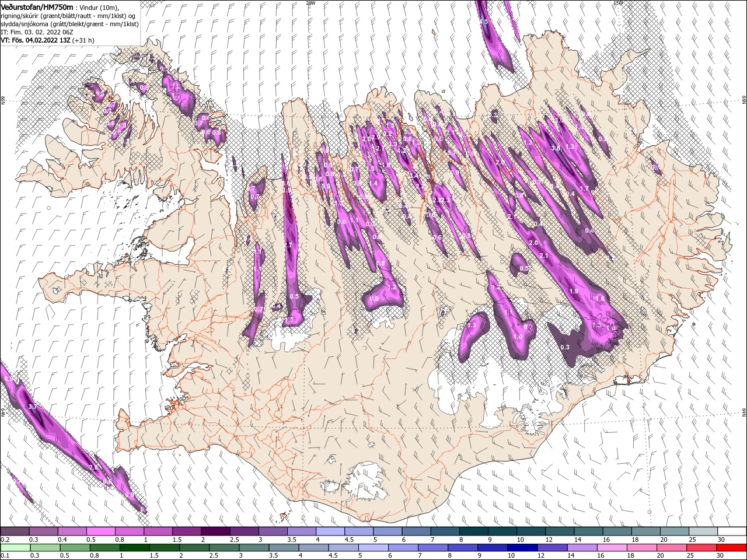Click the Veðurstofan/HM750m title text
The image size is (747, 560).
[37, 6]
